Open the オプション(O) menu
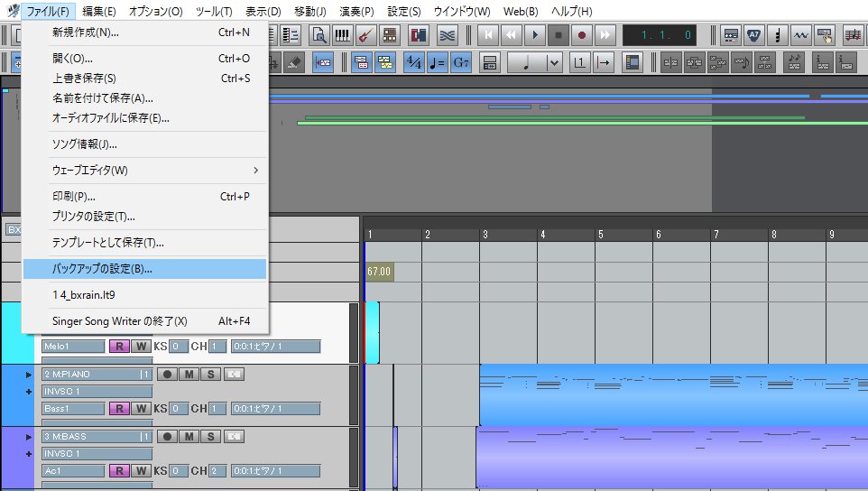This screenshot has width=868, height=491. point(155,11)
